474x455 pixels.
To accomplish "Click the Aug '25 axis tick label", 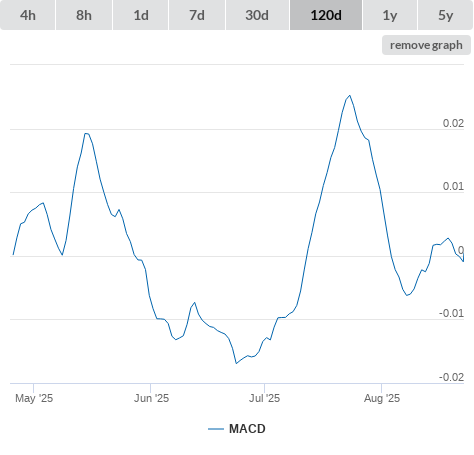I will (x=382, y=398).
